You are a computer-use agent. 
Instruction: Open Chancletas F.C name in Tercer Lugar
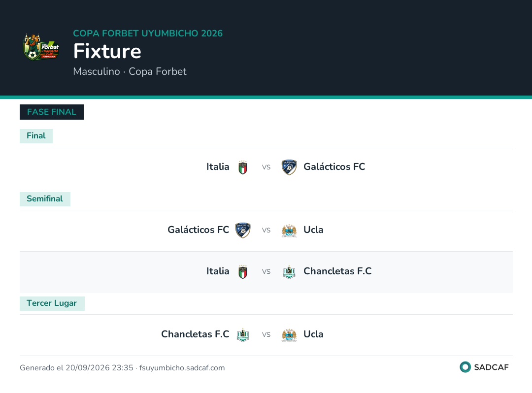(195, 334)
